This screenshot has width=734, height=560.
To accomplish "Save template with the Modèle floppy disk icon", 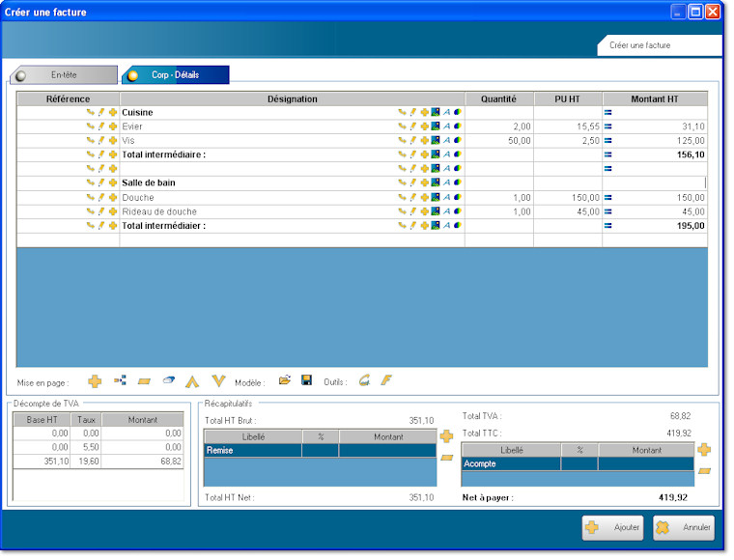I will click(x=306, y=380).
